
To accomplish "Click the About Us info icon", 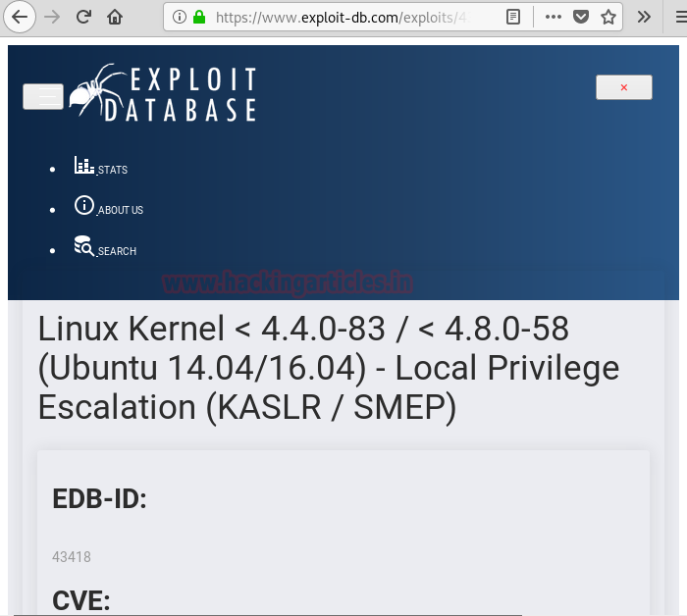I will tap(84, 205).
